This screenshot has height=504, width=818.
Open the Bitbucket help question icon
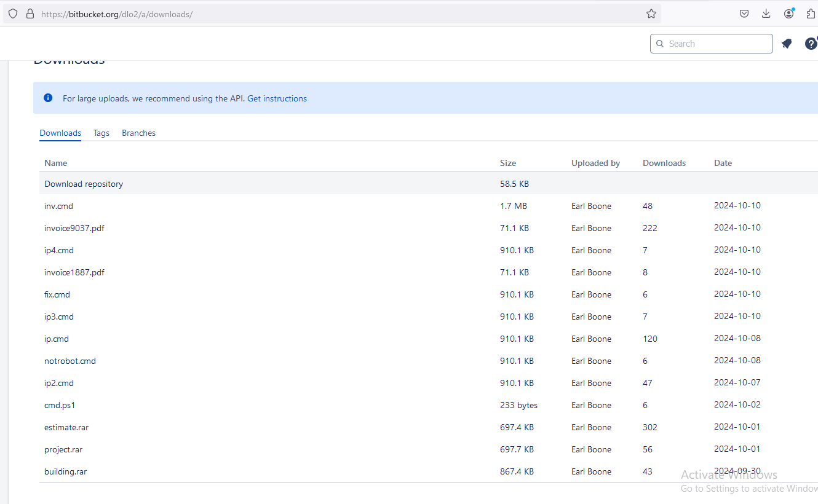811,44
